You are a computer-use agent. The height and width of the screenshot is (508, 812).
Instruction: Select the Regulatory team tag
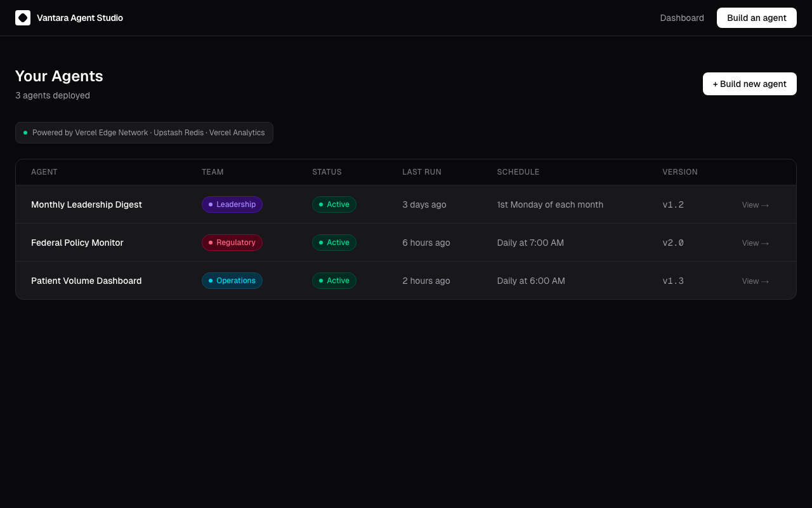click(x=232, y=243)
